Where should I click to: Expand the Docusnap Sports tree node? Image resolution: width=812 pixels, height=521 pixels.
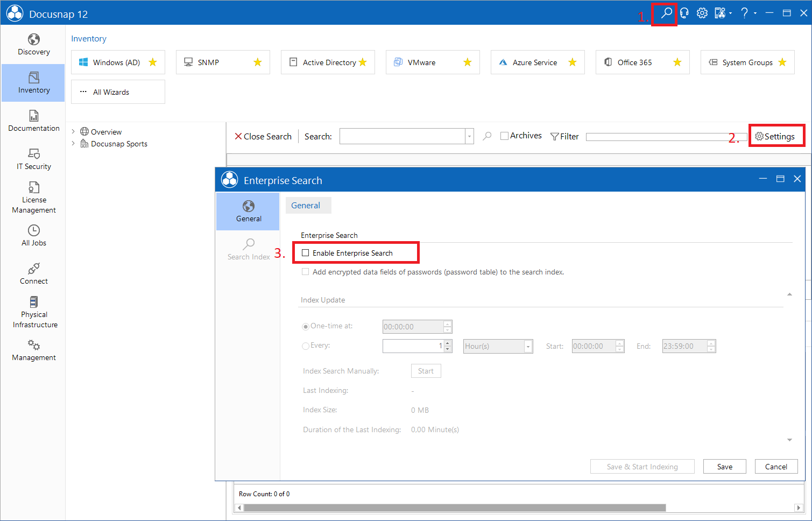73,144
